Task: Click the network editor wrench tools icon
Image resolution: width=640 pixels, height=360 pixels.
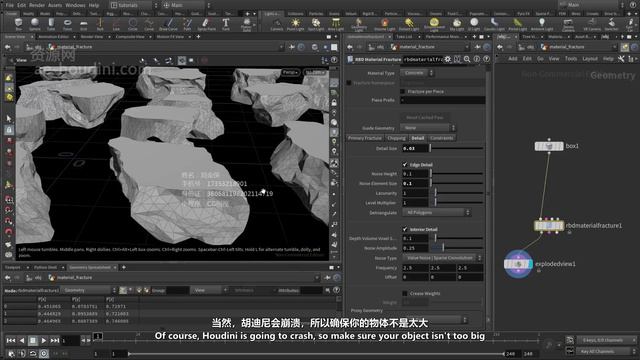Action: coord(621,59)
